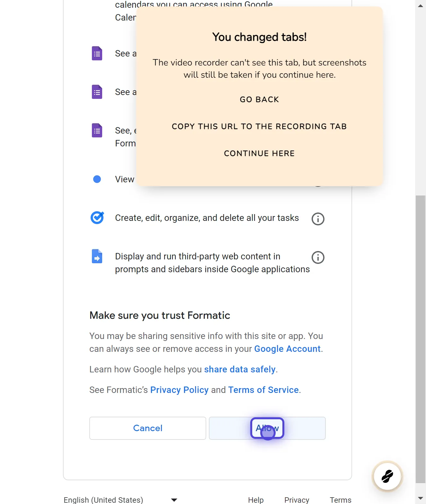The height and width of the screenshot is (504, 426).
Task: Click the floating screen recorder icon
Action: 387,477
